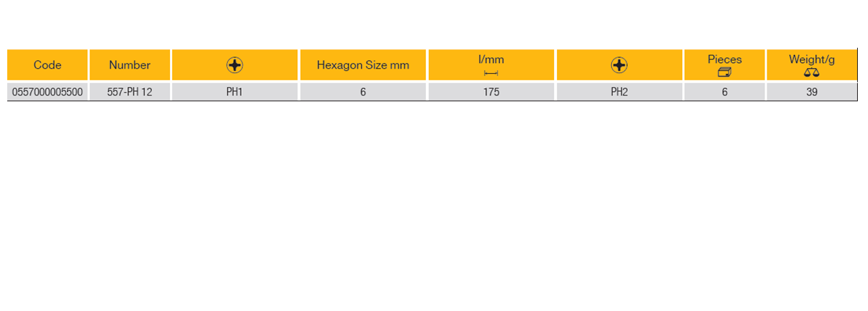Select the Hexagon Size mm header
868x311 pixels.
363,65
